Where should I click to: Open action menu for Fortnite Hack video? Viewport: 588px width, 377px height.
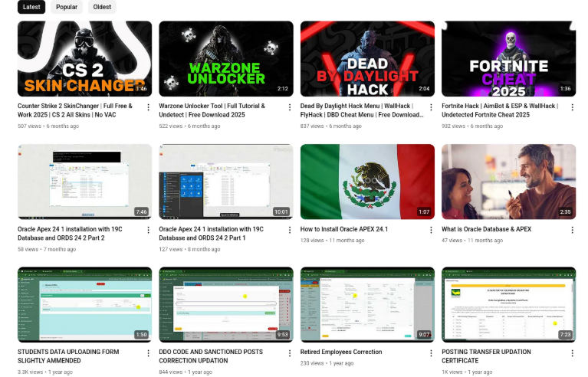pos(572,107)
